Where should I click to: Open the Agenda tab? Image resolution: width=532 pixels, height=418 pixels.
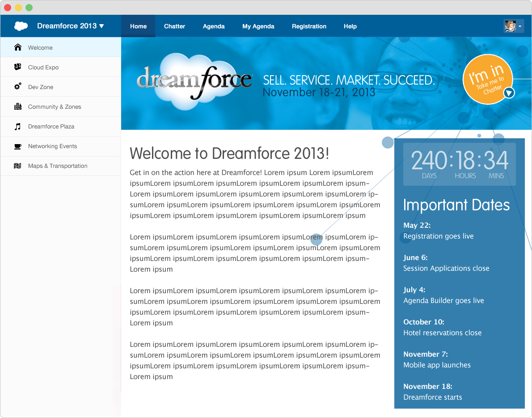coord(214,26)
